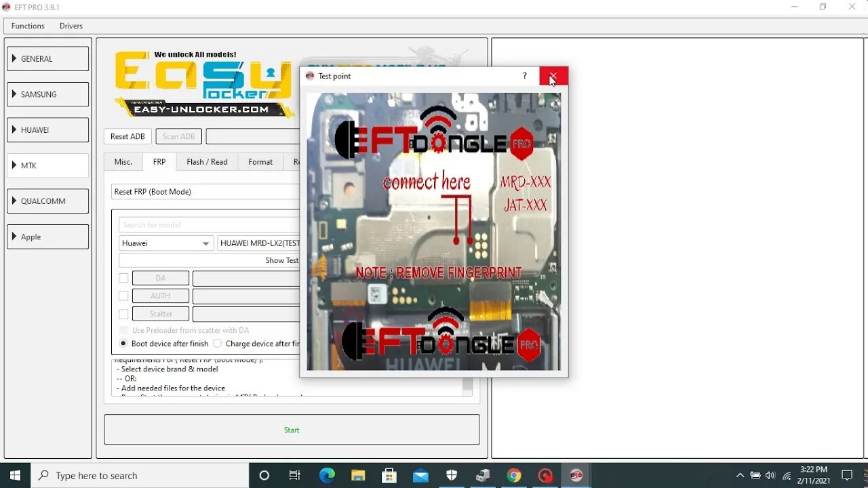Image resolution: width=868 pixels, height=488 pixels.
Task: Open the volume control tray icon
Action: [x=770, y=475]
